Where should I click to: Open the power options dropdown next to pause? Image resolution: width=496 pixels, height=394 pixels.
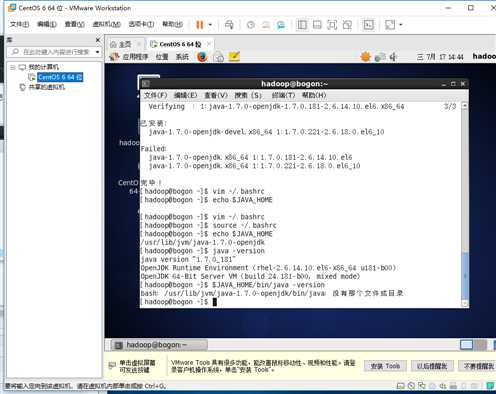tap(210, 25)
